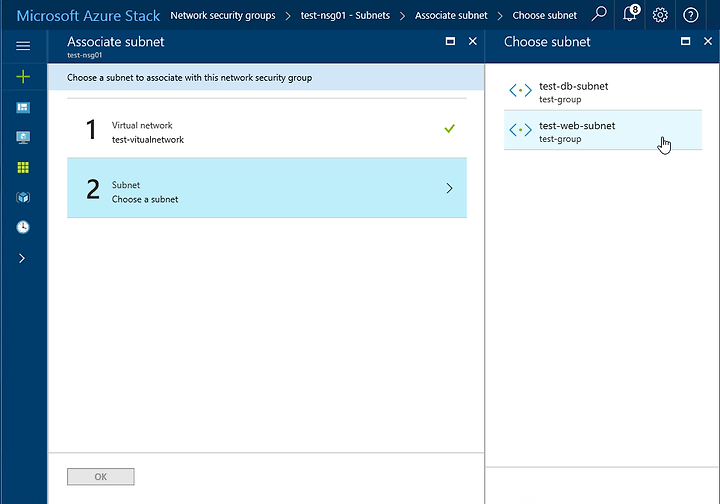
Task: Click the green checkmark on Virtual network
Action: pyautogui.click(x=450, y=129)
